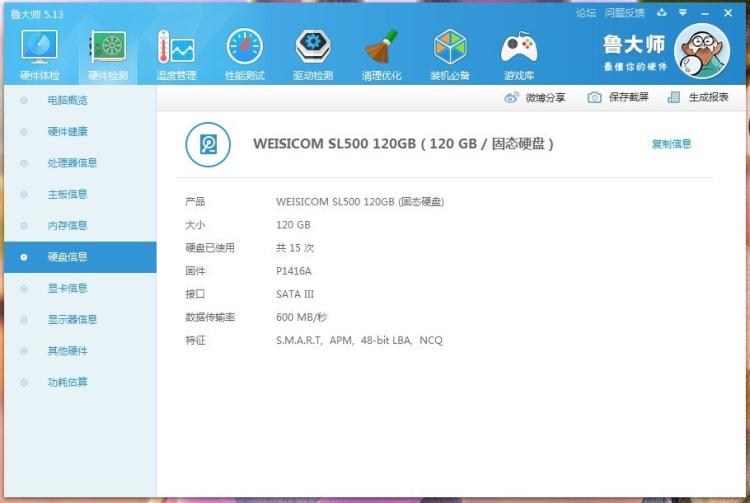Image resolution: width=750 pixels, height=503 pixels.
Task: Open 清理优化 broom icon
Action: [381, 46]
